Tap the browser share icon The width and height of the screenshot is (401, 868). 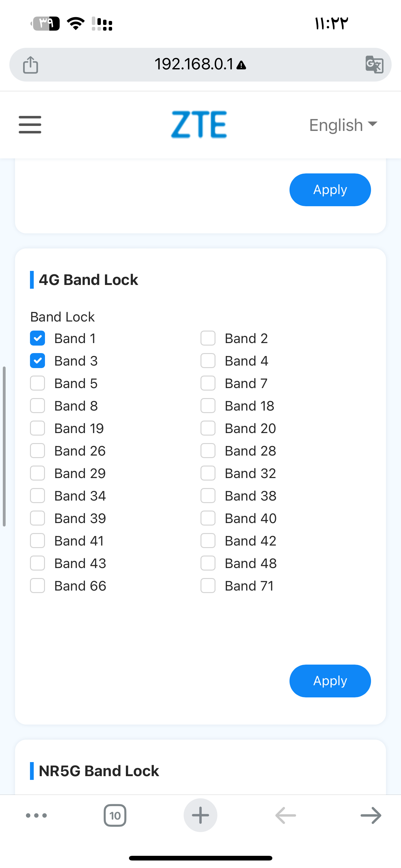tap(30, 65)
